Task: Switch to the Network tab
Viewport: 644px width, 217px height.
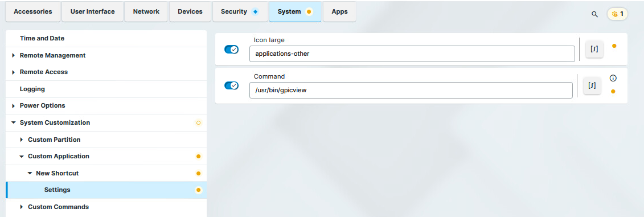Action: click(x=146, y=11)
